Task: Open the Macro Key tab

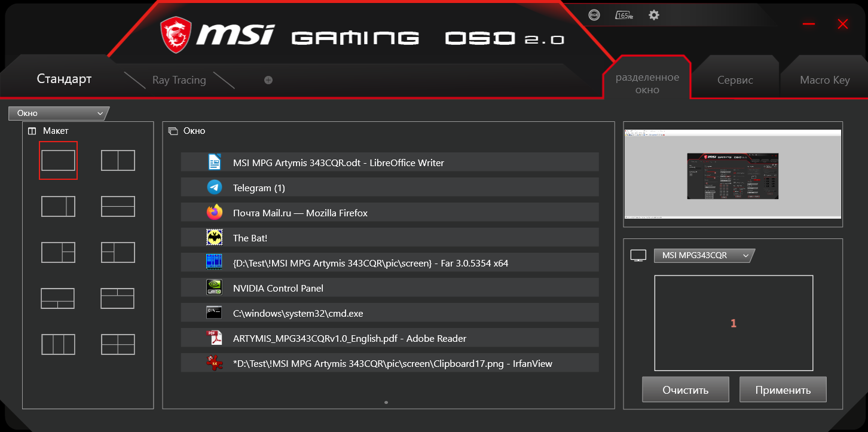Action: click(824, 80)
